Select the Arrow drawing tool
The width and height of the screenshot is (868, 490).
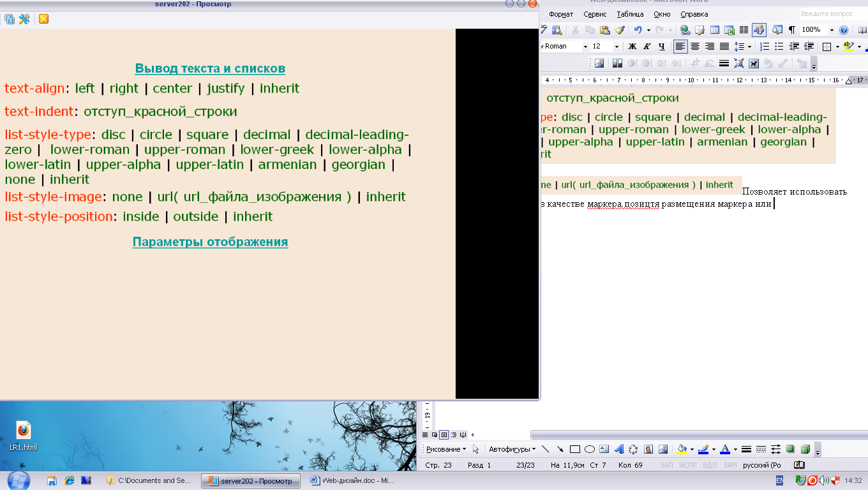click(560, 449)
